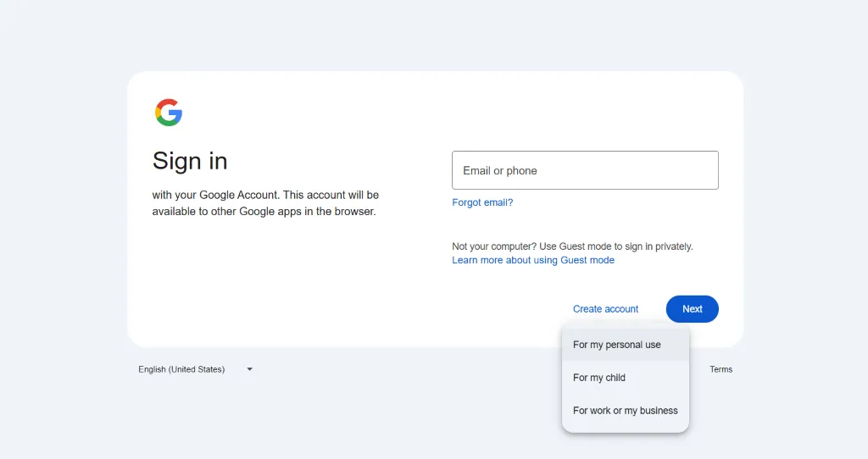
Task: Click the Sign in heading
Action: (x=190, y=161)
